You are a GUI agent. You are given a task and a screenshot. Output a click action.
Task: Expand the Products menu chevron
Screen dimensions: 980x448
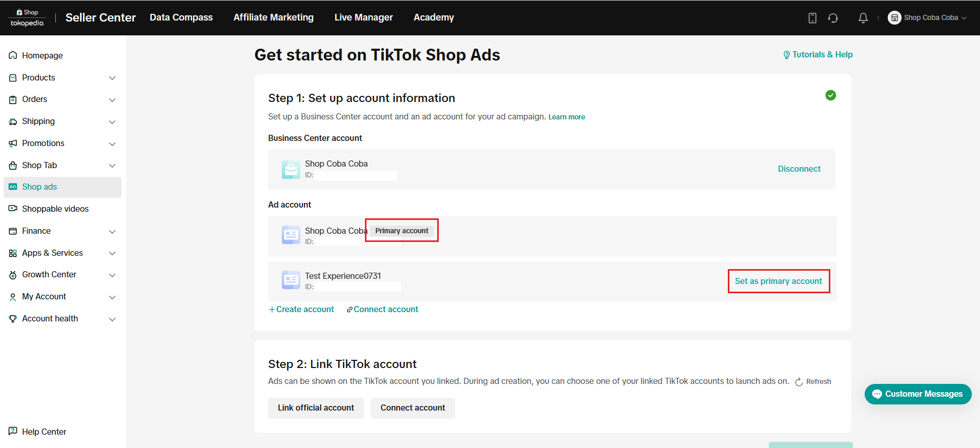[112, 78]
